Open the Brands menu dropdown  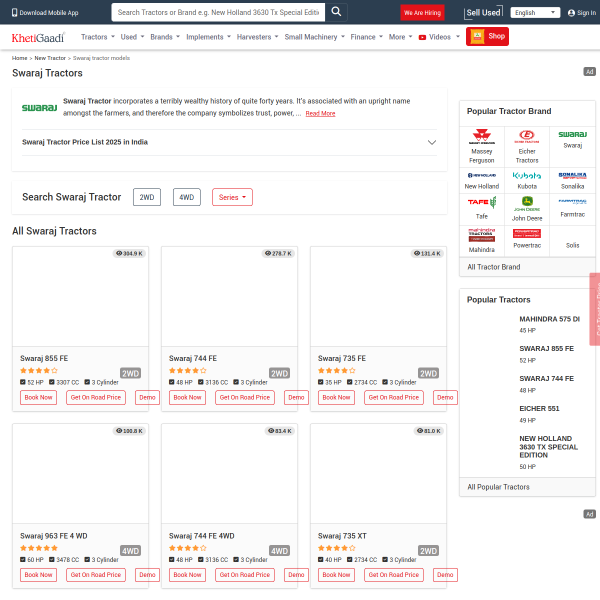tap(165, 37)
